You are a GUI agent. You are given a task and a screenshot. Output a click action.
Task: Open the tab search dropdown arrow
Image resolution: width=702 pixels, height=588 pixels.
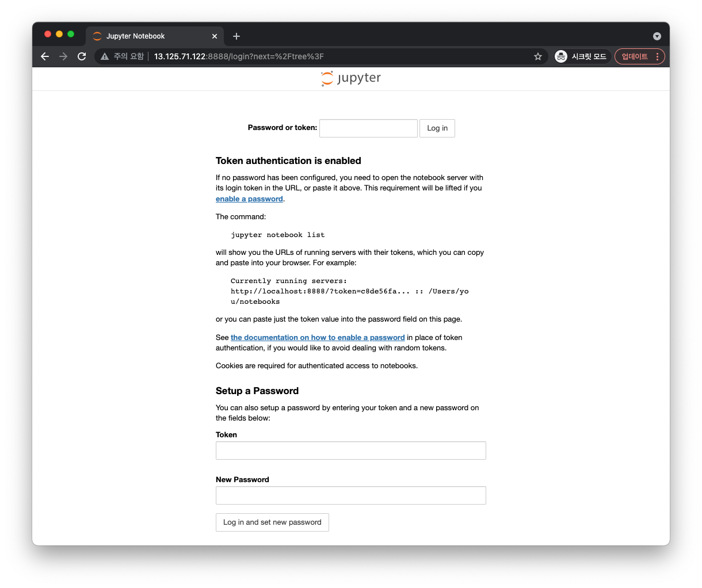pyautogui.click(x=657, y=36)
